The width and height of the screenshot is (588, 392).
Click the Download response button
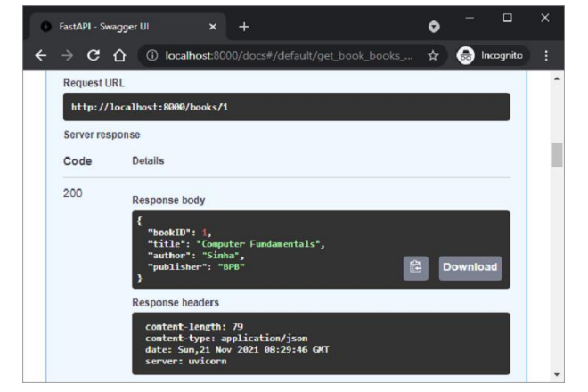(470, 267)
